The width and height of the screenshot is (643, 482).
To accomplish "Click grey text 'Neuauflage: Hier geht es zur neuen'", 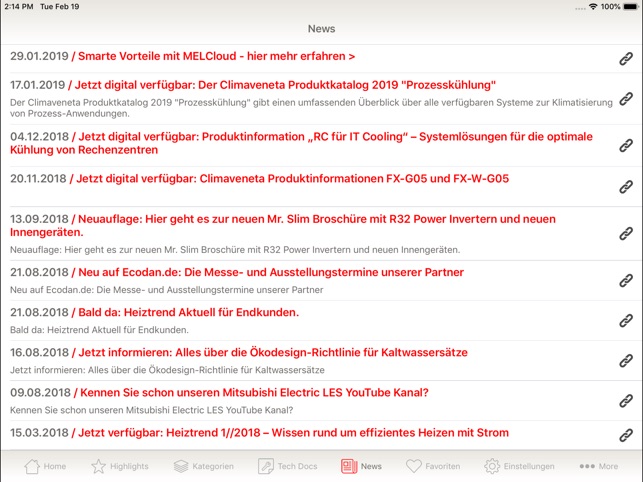I will [235, 249].
